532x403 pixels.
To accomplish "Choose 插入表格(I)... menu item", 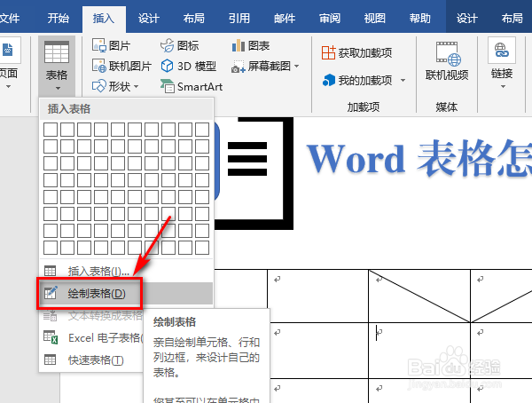I will click(126, 271).
